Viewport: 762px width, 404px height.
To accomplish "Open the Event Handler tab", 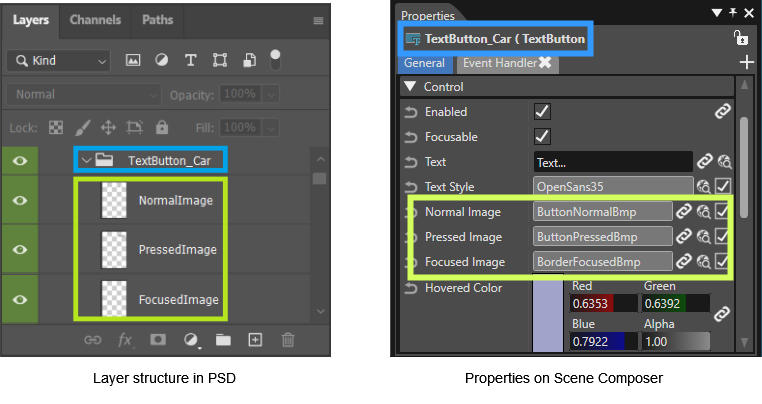I will [x=500, y=63].
